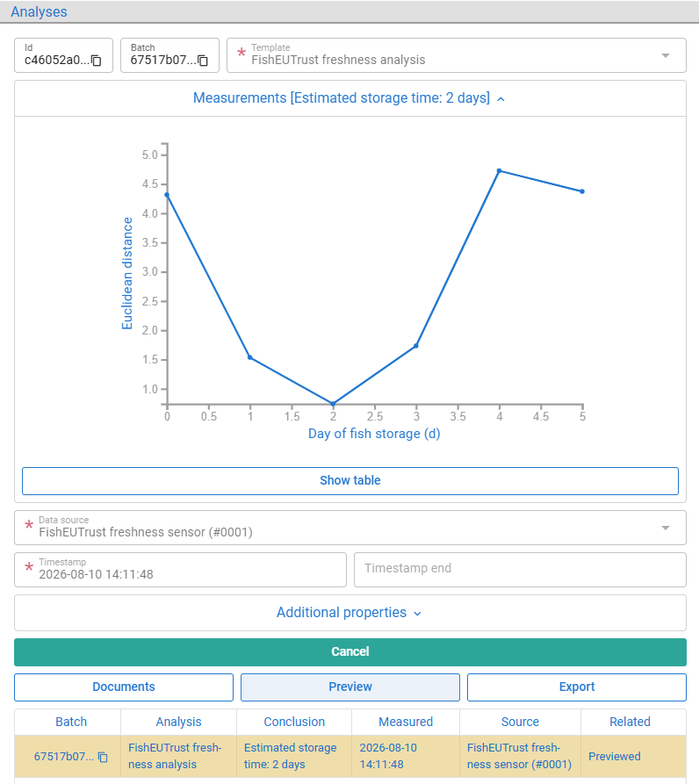The width and height of the screenshot is (699, 784).
Task: Sort by the Measured column header
Action: [406, 722]
